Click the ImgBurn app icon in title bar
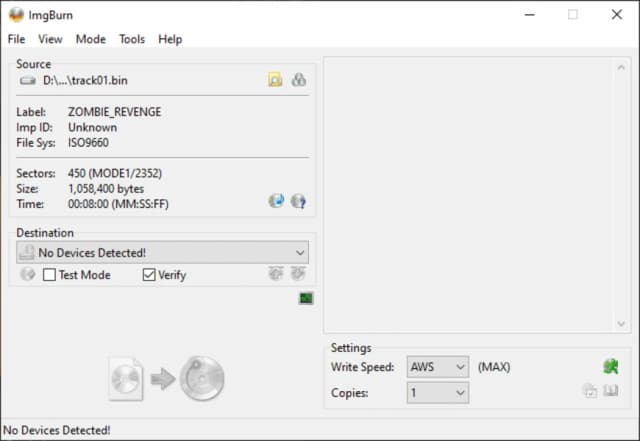Viewport: 640px width, 441px height. [16, 15]
